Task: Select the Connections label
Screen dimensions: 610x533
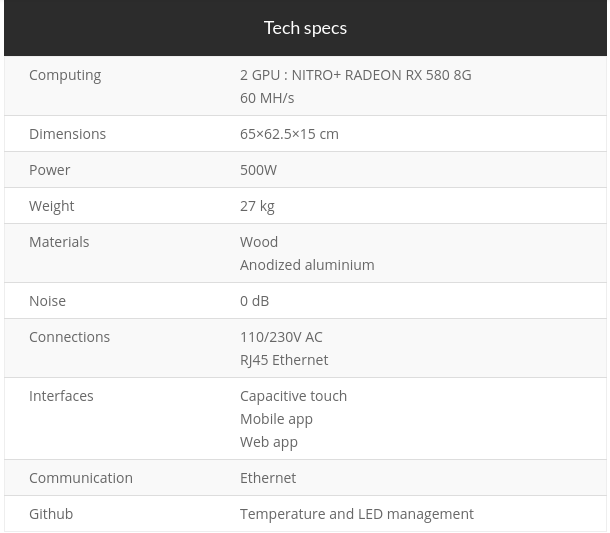Action: (x=69, y=337)
